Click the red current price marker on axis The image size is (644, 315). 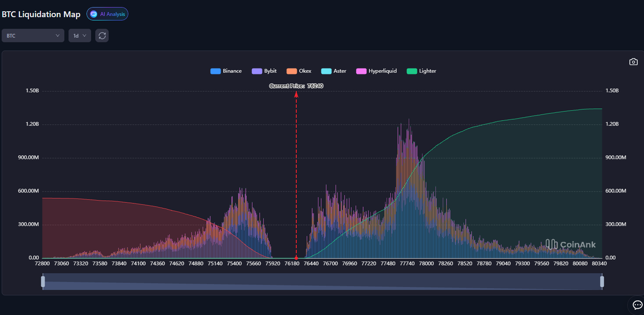coord(296,258)
